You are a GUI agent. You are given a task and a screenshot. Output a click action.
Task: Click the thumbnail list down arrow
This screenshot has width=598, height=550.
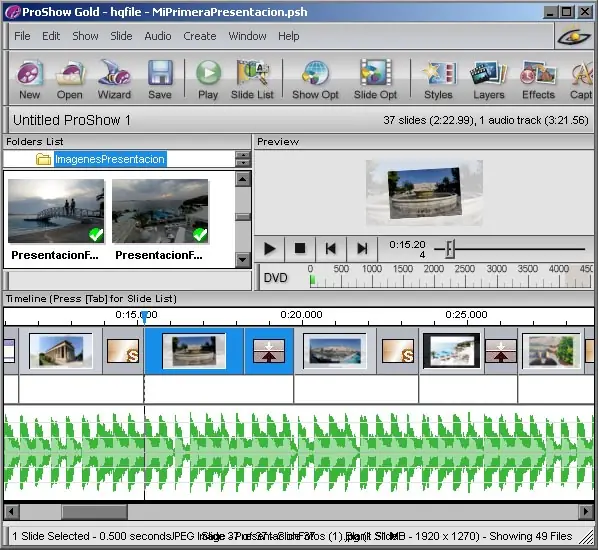pyautogui.click(x=243, y=260)
